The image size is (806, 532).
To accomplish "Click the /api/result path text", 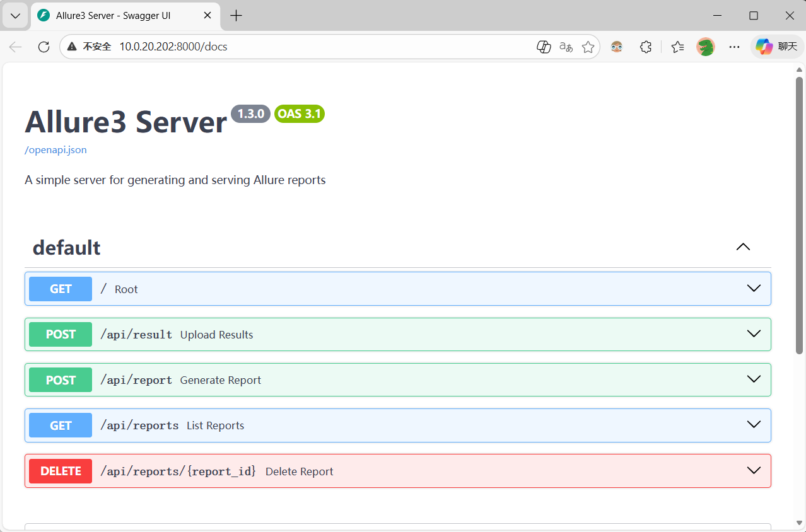I will 136,335.
